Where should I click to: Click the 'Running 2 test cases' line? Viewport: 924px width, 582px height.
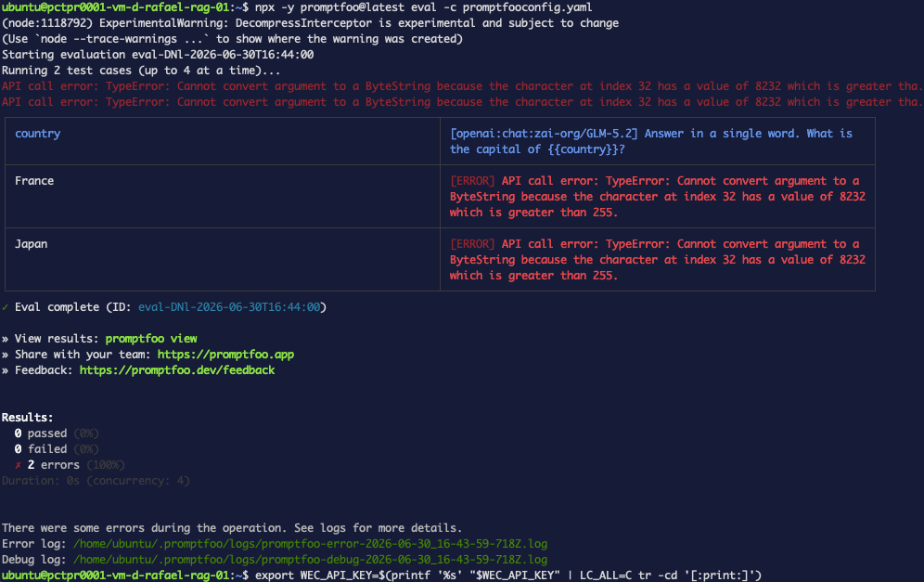[x=141, y=71]
